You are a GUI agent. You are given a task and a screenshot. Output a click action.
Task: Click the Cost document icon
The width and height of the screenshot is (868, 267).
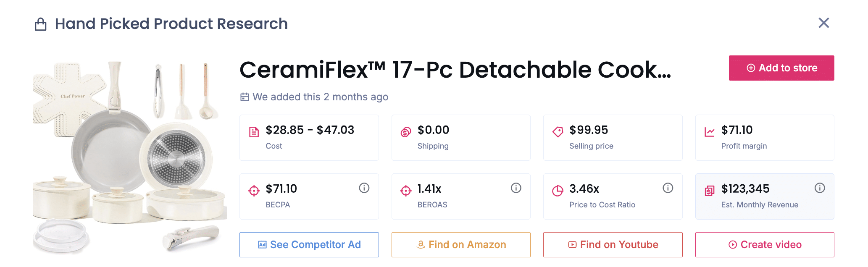pyautogui.click(x=254, y=132)
